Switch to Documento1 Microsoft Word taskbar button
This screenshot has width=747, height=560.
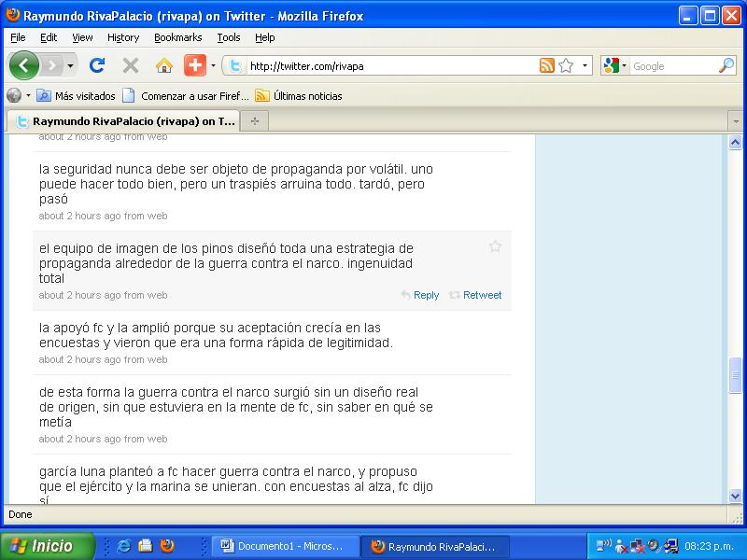(x=285, y=546)
